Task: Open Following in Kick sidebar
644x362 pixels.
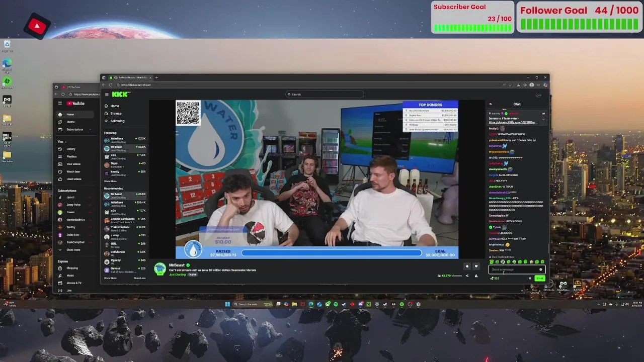Action: click(x=114, y=121)
